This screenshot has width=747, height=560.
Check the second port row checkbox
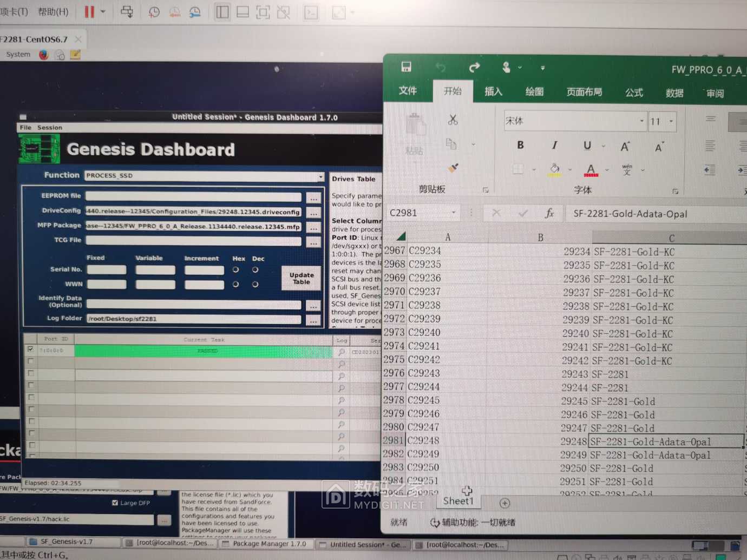(x=31, y=361)
